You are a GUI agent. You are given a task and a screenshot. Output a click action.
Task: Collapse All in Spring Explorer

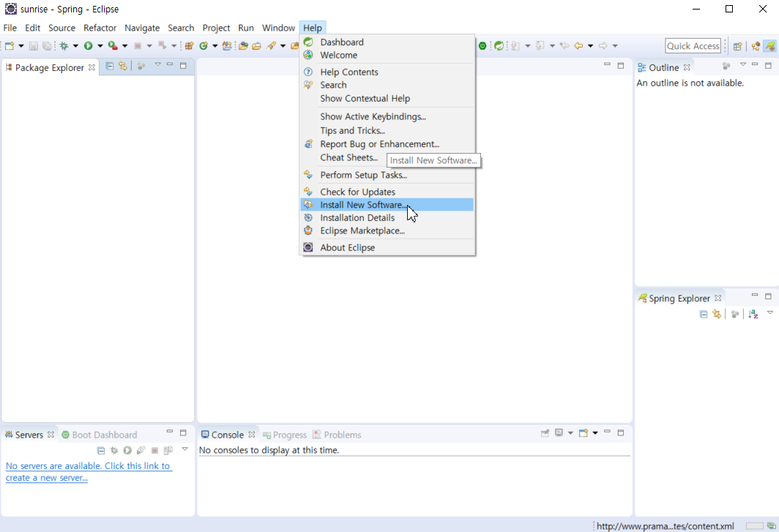tap(704, 314)
